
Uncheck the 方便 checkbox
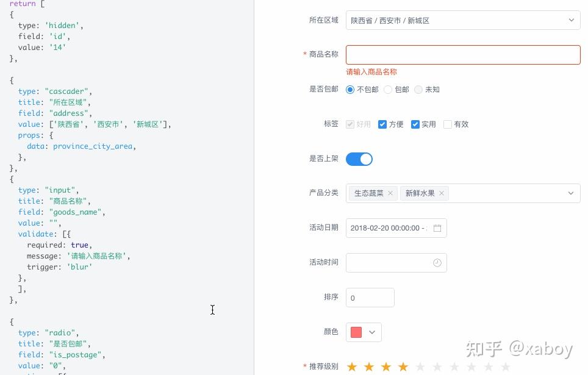382,124
